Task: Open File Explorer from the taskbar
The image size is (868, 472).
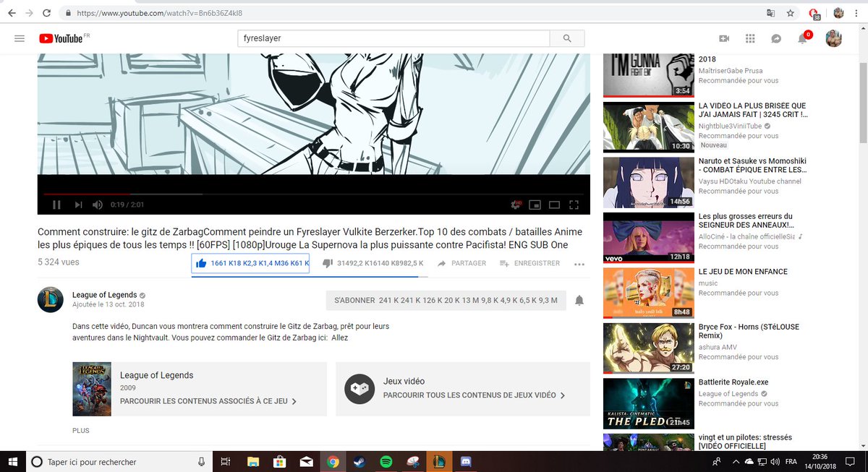Action: tap(253, 461)
